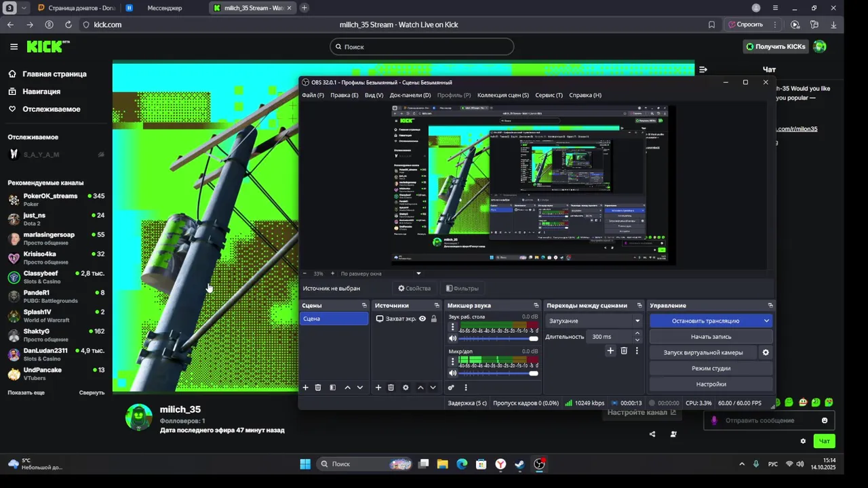Open Коллекция сцен (S) menu
This screenshot has width=868, height=488.
503,95
